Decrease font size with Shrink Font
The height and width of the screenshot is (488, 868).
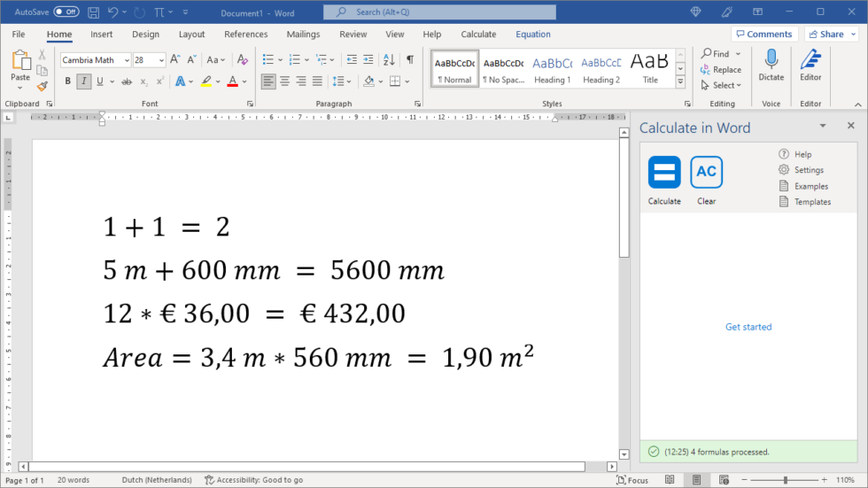pos(191,59)
